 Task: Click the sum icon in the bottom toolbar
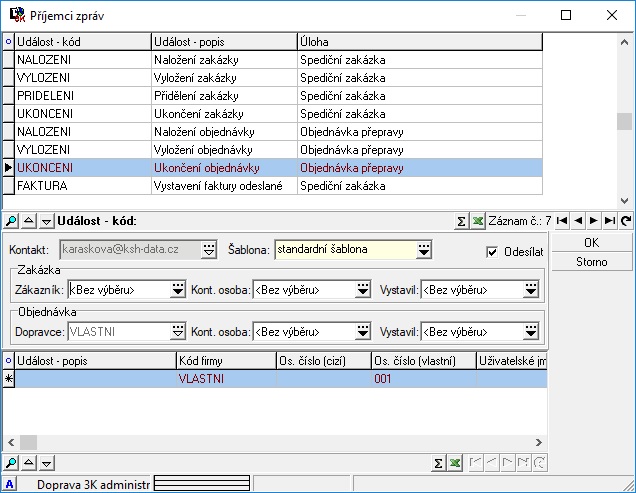(438, 463)
